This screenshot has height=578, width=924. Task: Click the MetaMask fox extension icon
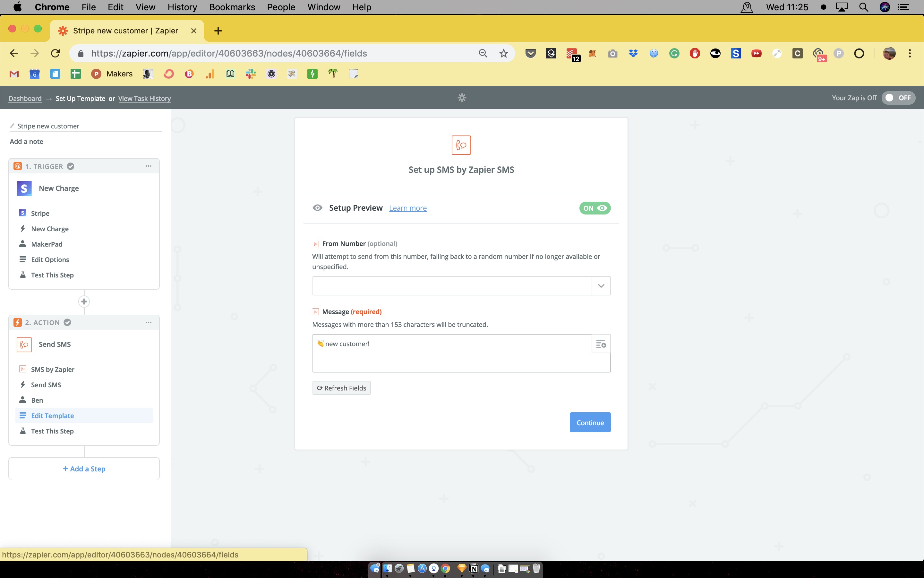(x=592, y=53)
